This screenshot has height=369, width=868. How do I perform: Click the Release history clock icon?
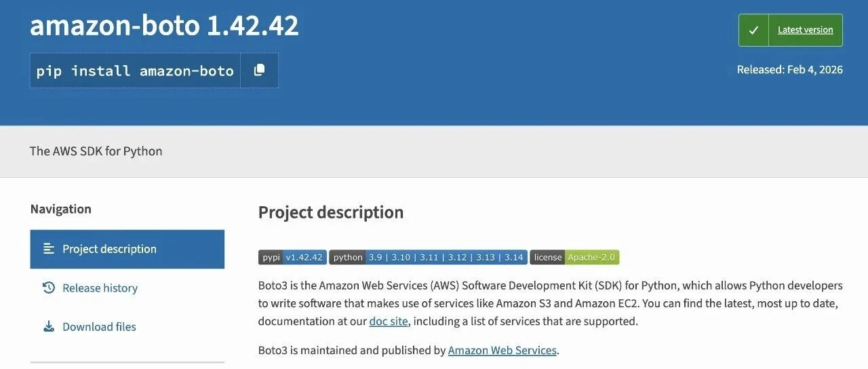click(49, 288)
